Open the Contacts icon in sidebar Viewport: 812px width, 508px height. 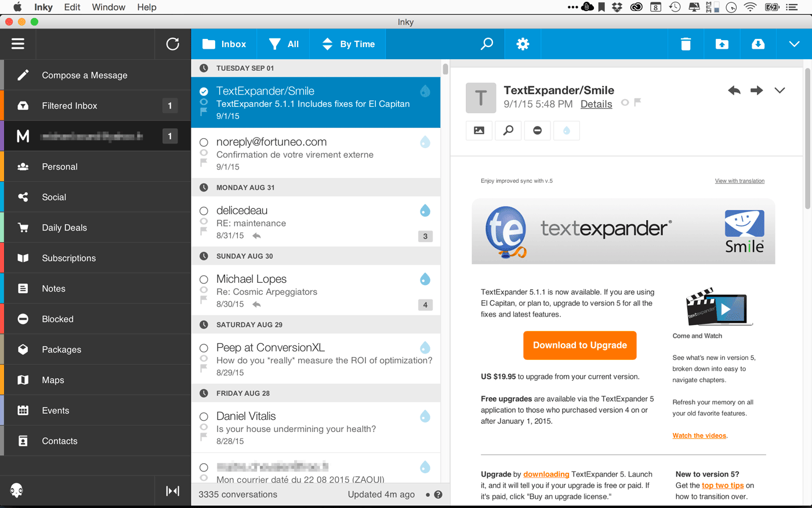(23, 441)
